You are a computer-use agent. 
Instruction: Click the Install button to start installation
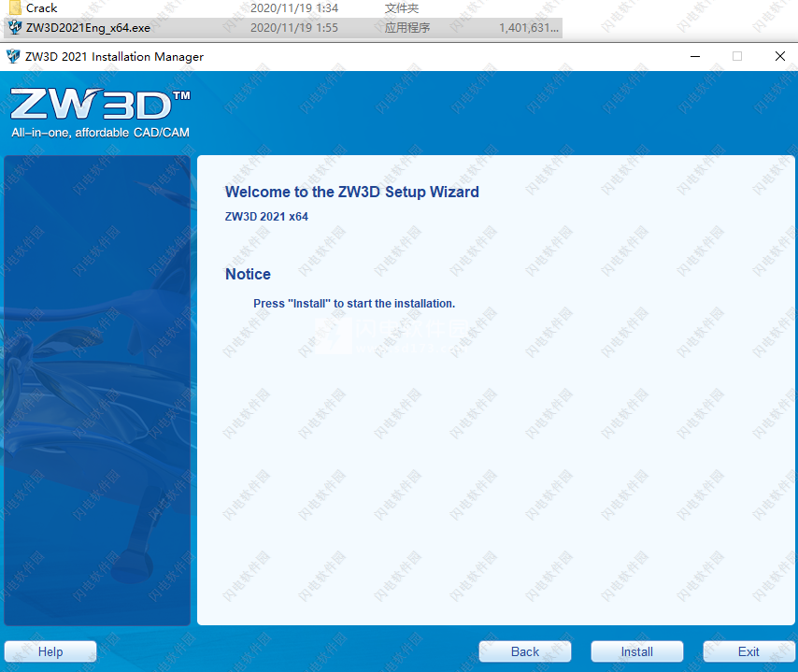click(x=636, y=651)
